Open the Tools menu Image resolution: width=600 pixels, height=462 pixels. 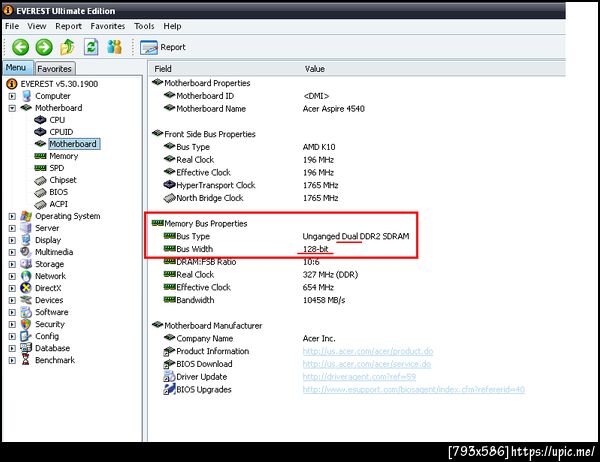(x=144, y=26)
